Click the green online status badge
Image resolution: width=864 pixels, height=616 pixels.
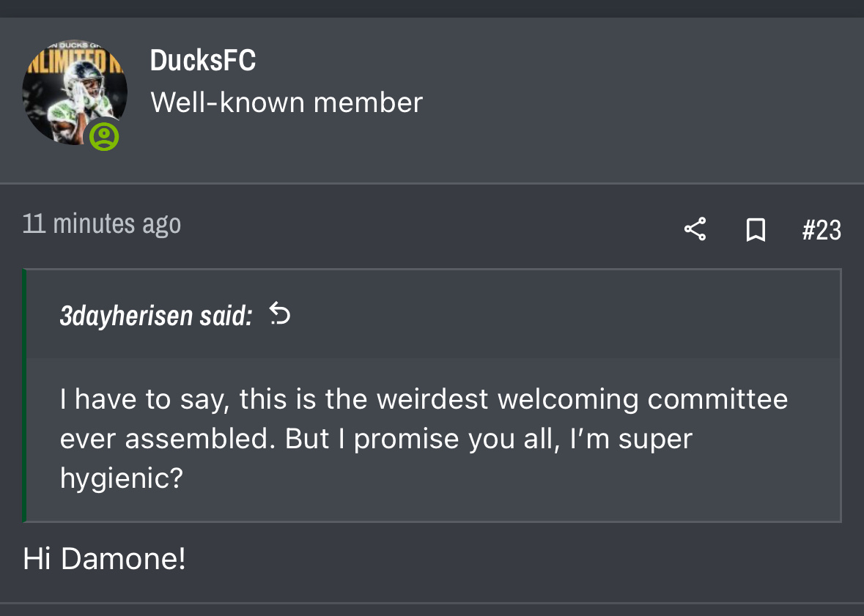(x=105, y=137)
